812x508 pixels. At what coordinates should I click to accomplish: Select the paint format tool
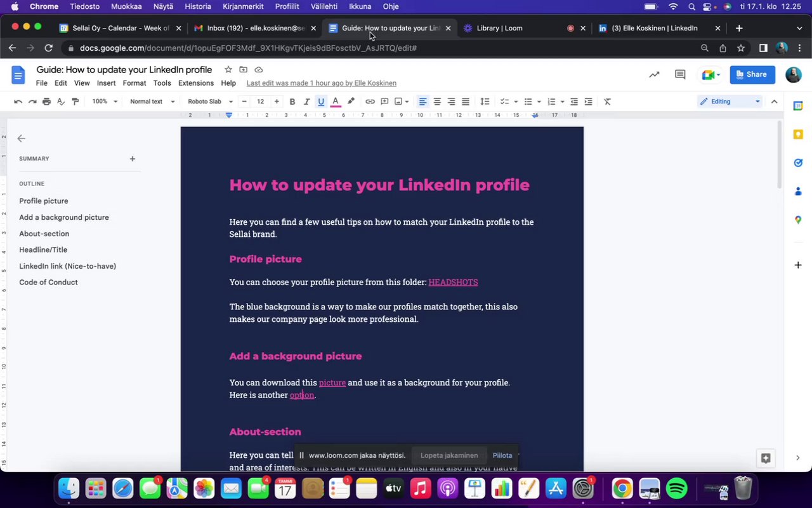[75, 102]
